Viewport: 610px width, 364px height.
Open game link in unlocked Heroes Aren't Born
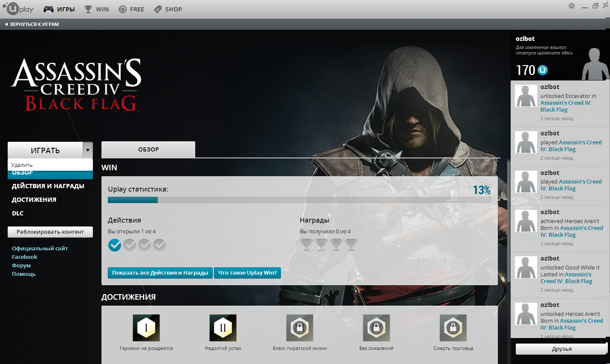[x=572, y=324]
